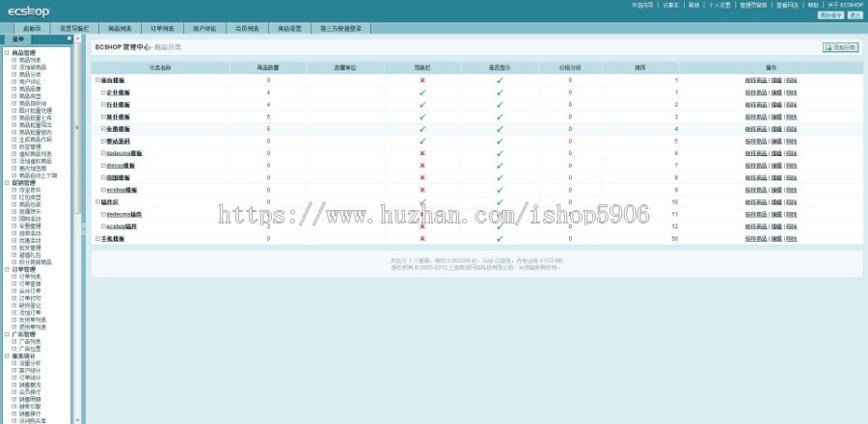
Task: Open the 商店设置 tab
Action: (289, 28)
